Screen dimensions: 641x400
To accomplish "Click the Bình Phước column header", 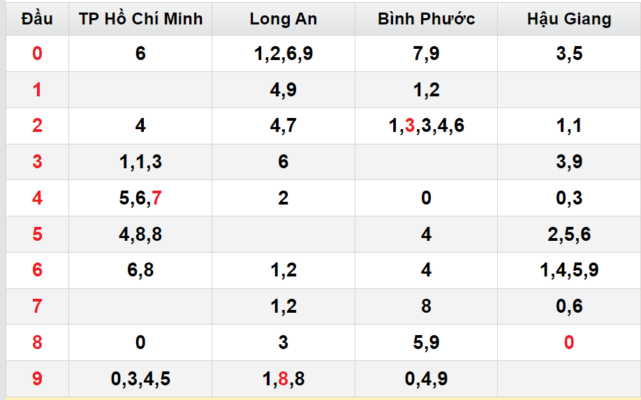I will click(426, 19).
